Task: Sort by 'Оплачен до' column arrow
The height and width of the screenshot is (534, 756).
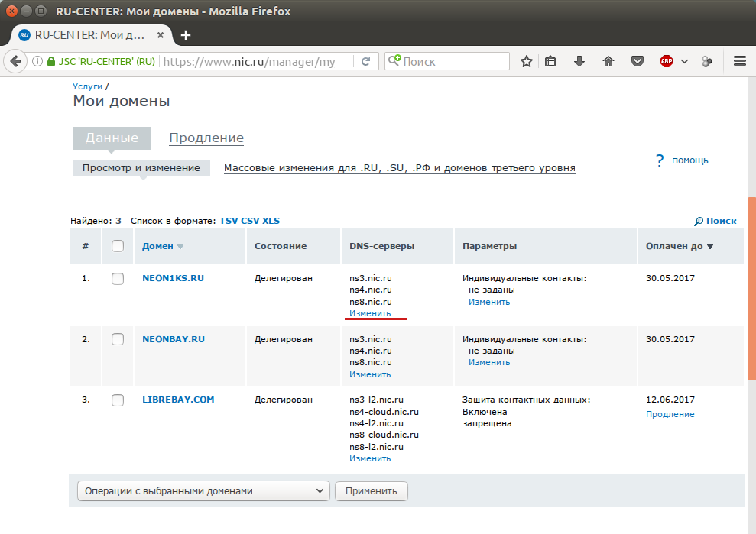Action: click(x=710, y=246)
